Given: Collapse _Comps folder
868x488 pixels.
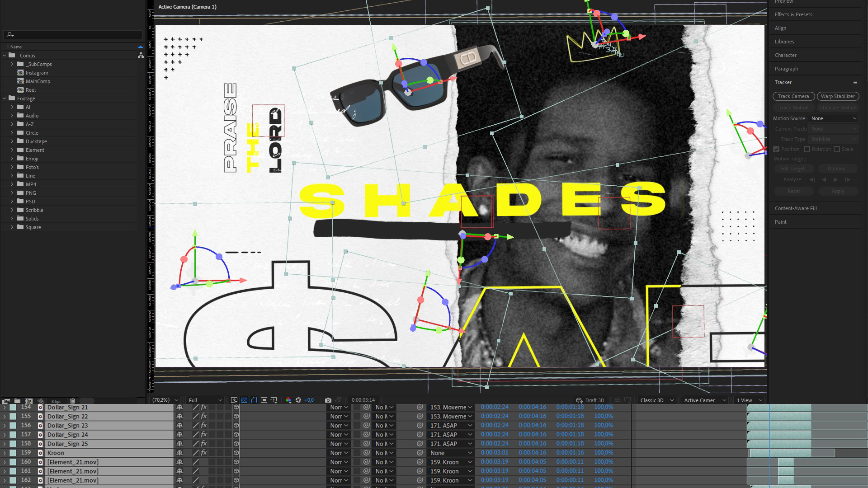Looking at the screenshot, I should point(5,56).
